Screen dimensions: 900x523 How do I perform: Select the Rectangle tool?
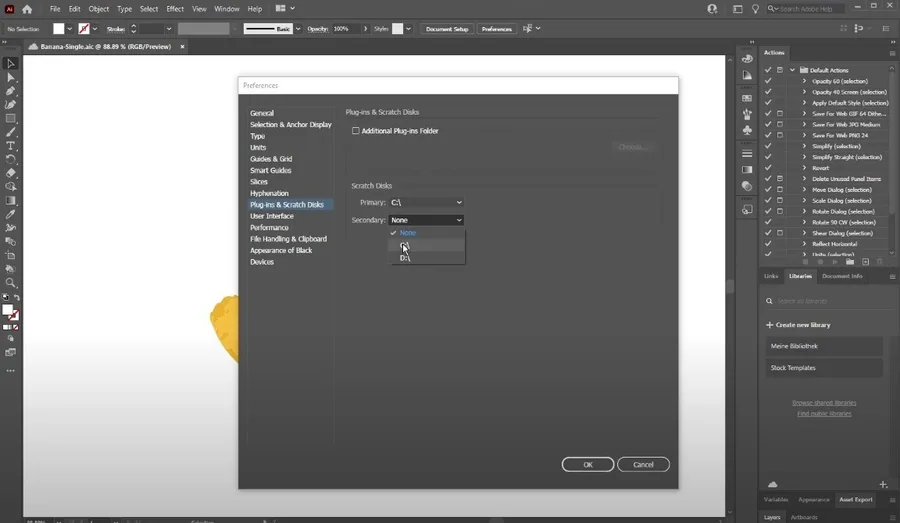coord(10,119)
